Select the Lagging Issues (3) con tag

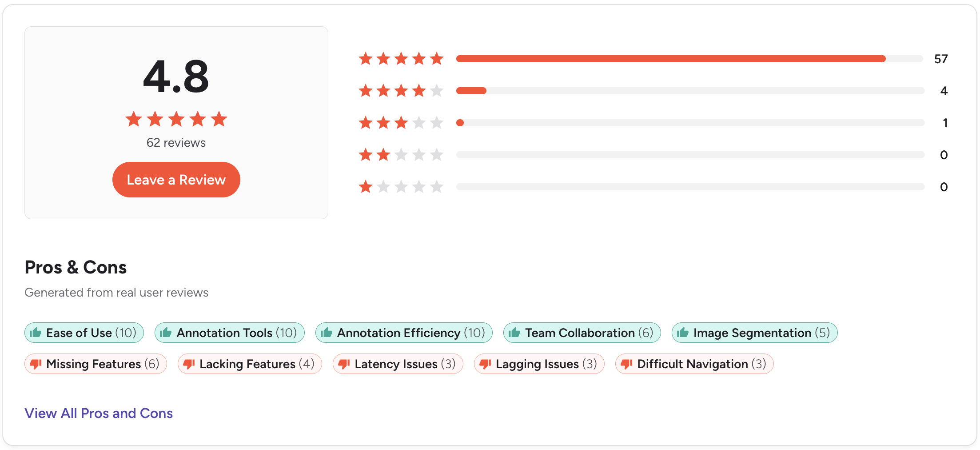(x=539, y=364)
